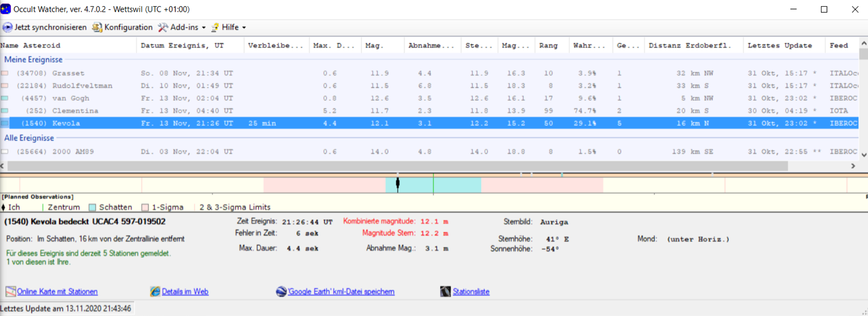
Task: Click the Internet Explorer icon beside Details
Action: point(155,292)
